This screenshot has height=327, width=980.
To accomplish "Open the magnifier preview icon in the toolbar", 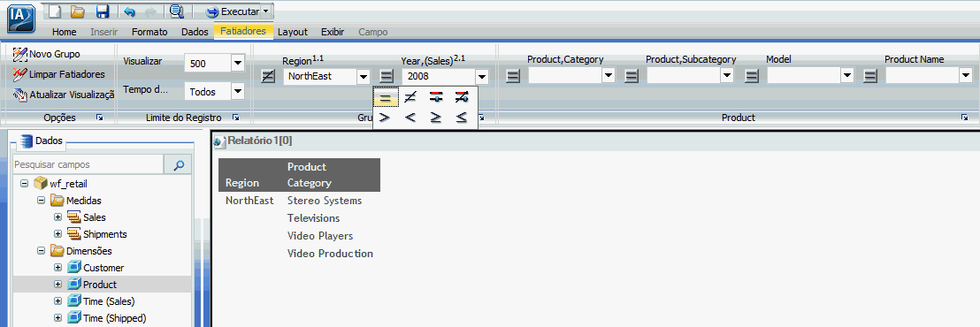I will pyautogui.click(x=176, y=11).
